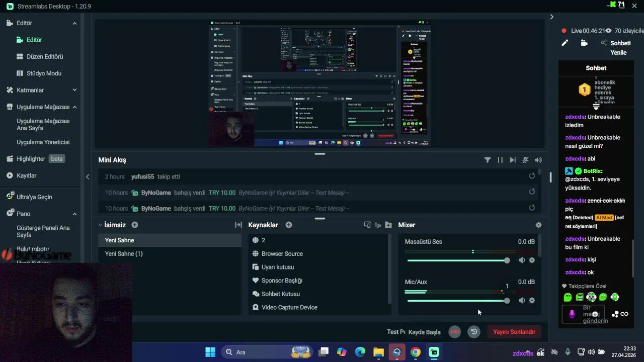Click Kayda Başla recording label
Image resolution: width=644 pixels, height=362 pixels.
(x=424, y=332)
